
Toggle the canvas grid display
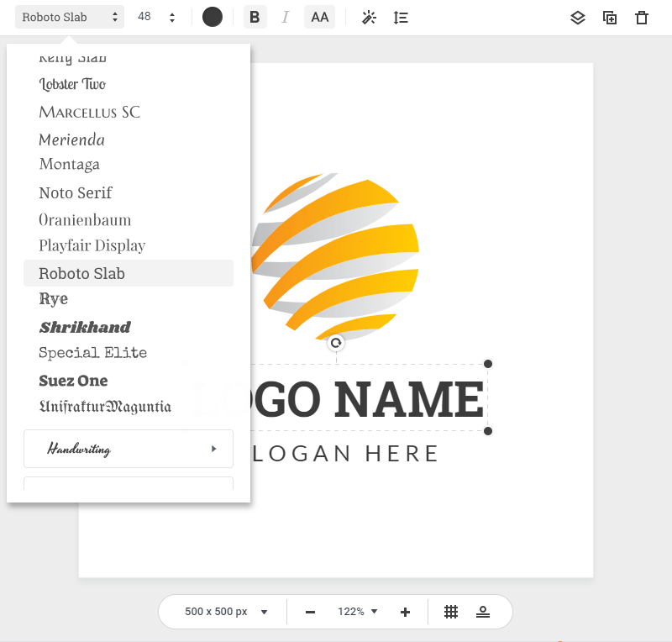[x=451, y=612]
